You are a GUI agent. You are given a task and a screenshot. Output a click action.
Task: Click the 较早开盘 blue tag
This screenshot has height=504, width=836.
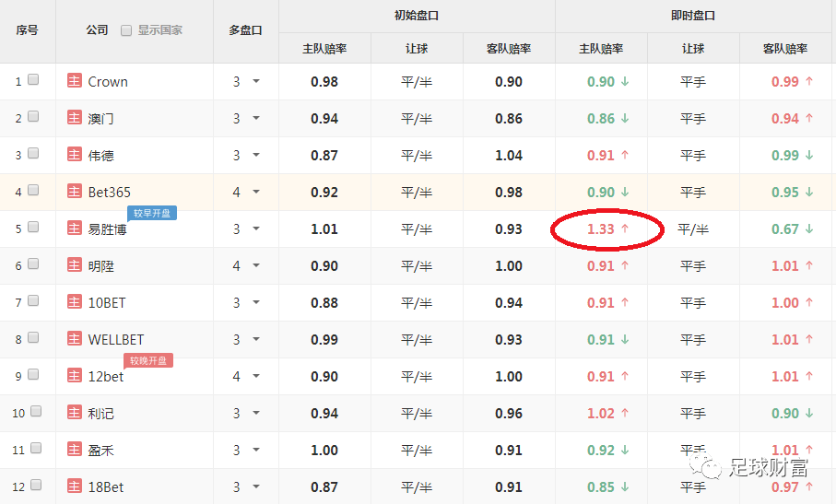[152, 213]
